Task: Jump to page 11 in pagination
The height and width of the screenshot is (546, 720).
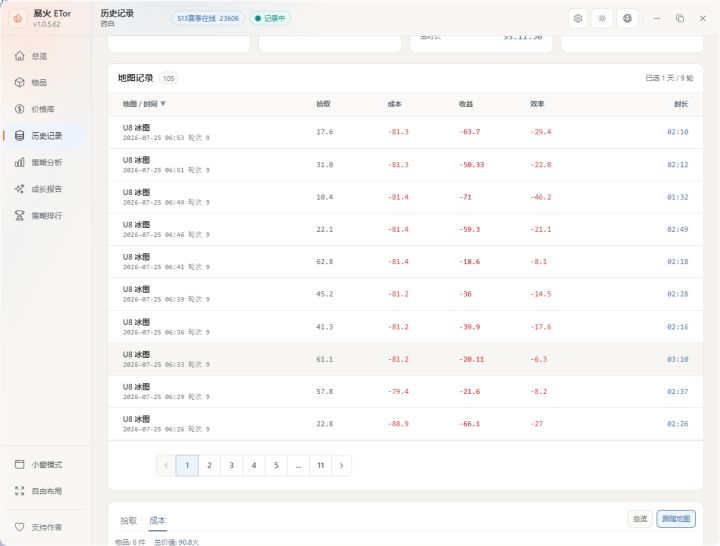Action: pyautogui.click(x=321, y=465)
